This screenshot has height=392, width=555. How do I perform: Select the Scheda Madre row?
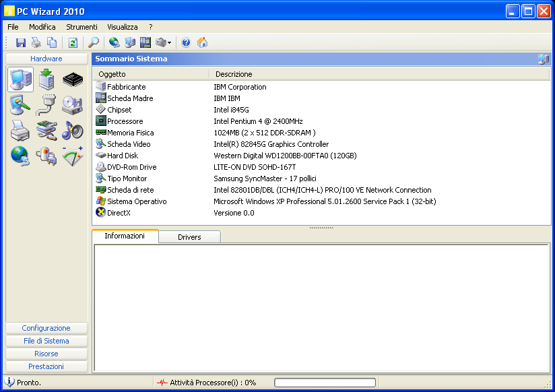click(322, 98)
